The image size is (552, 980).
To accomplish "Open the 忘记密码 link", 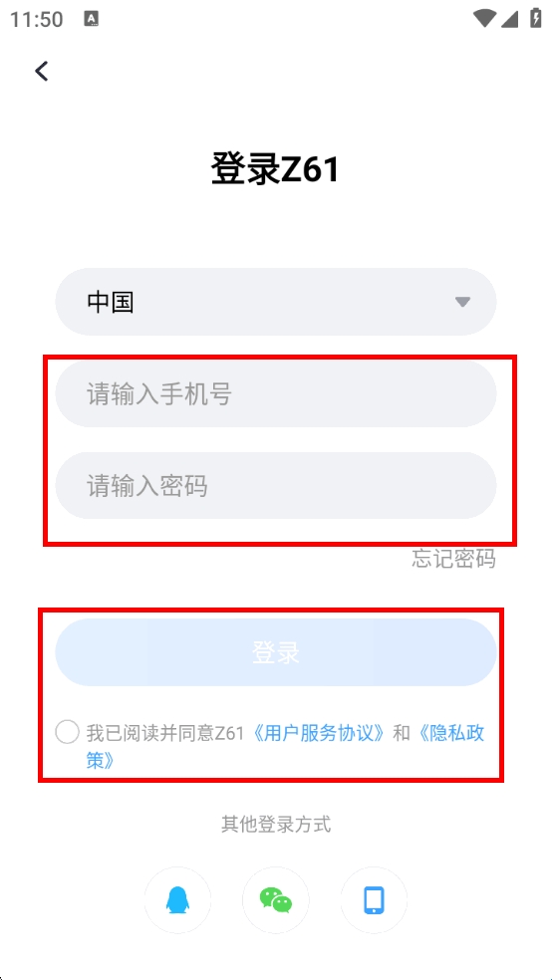I will [x=453, y=558].
